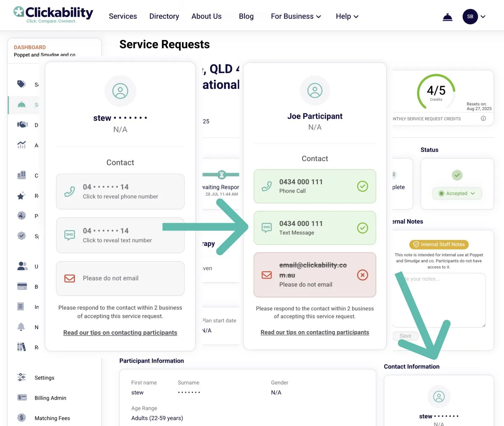Click the office building sidebar icon
Screen dimensions: 504x426
click(x=21, y=175)
